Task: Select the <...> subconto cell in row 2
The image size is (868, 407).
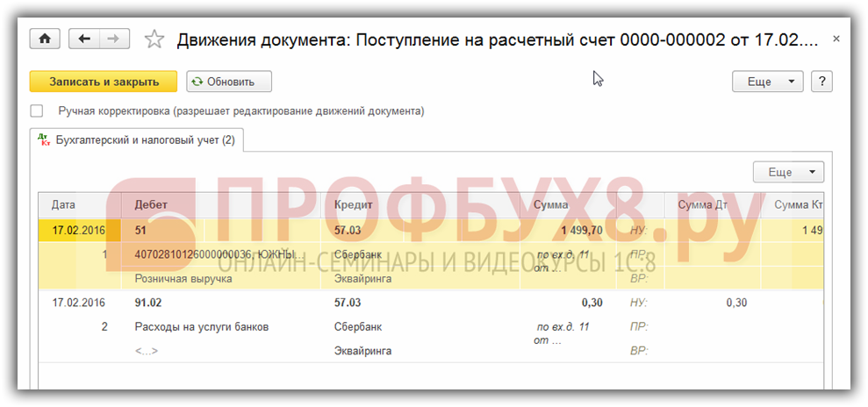Action: (147, 351)
